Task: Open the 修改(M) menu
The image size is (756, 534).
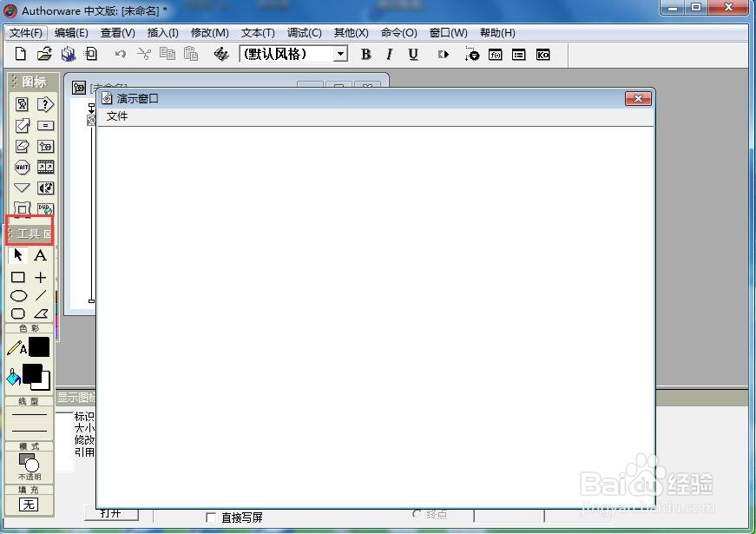Action: pyautogui.click(x=210, y=33)
